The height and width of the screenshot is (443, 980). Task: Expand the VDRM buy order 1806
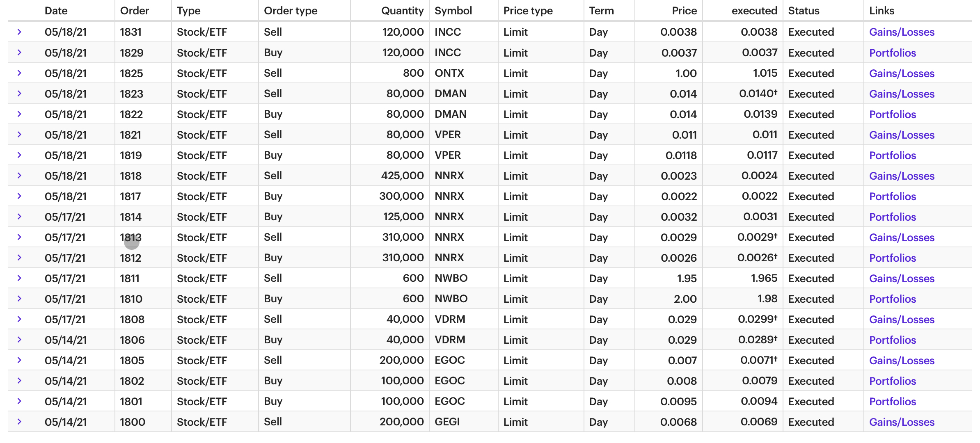click(19, 340)
